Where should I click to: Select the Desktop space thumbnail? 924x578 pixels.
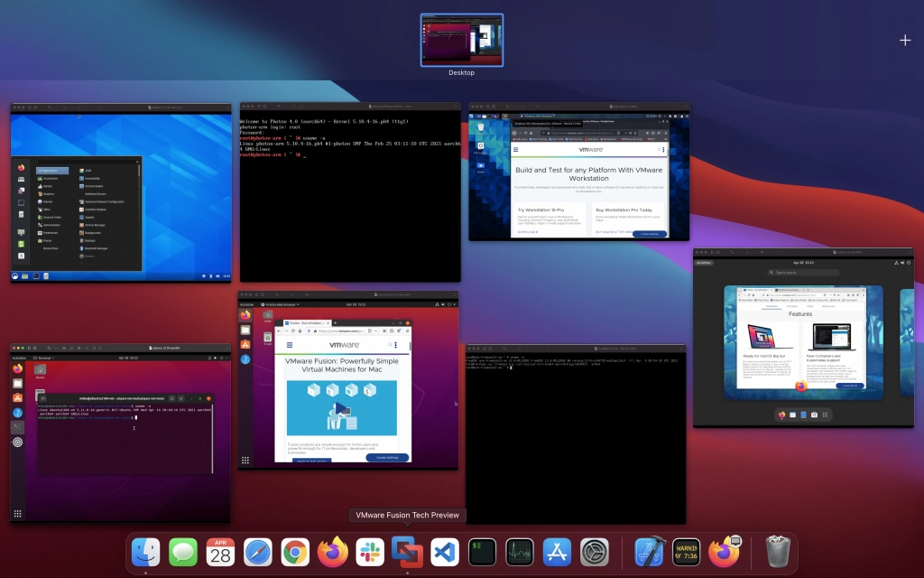click(461, 41)
